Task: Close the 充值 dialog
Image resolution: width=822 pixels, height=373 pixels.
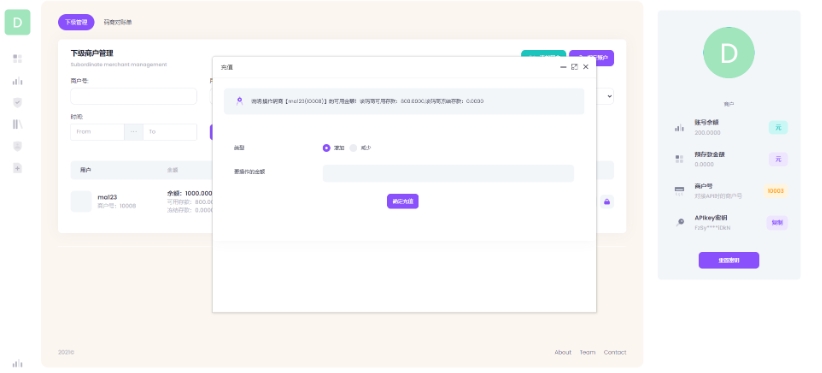Action: click(586, 67)
